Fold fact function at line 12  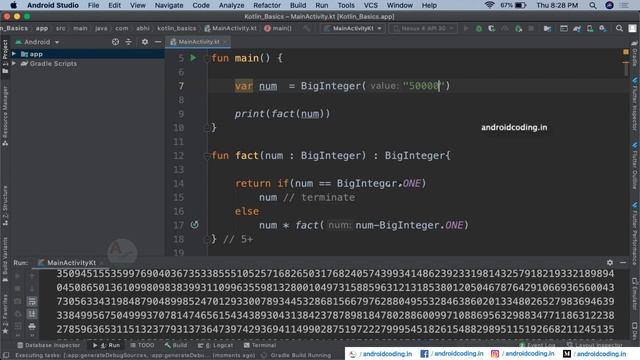point(207,156)
